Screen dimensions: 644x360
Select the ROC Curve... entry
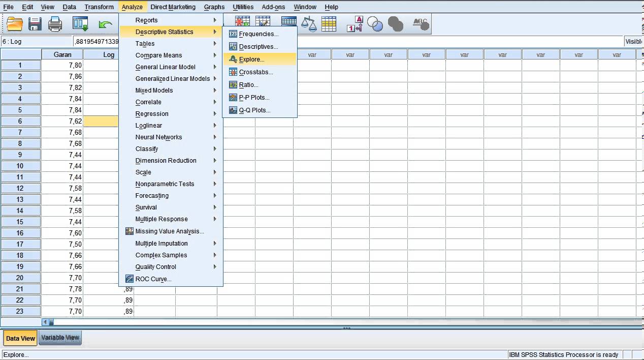(171, 279)
